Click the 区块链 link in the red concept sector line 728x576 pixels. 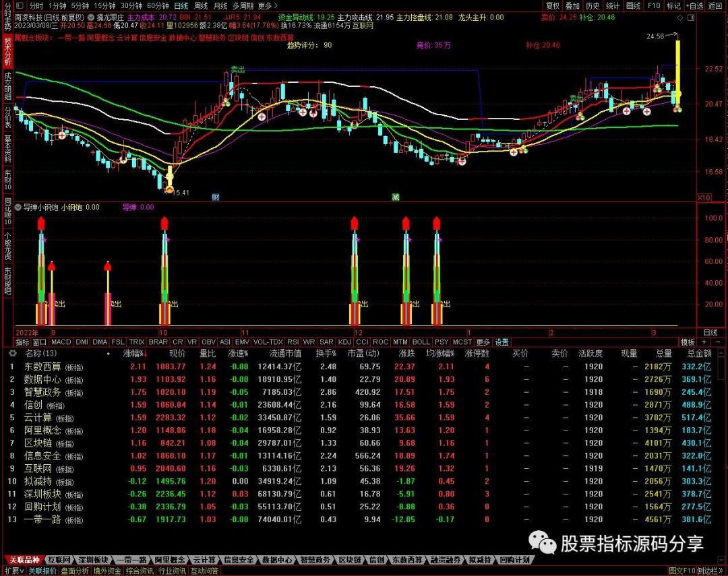[238, 38]
